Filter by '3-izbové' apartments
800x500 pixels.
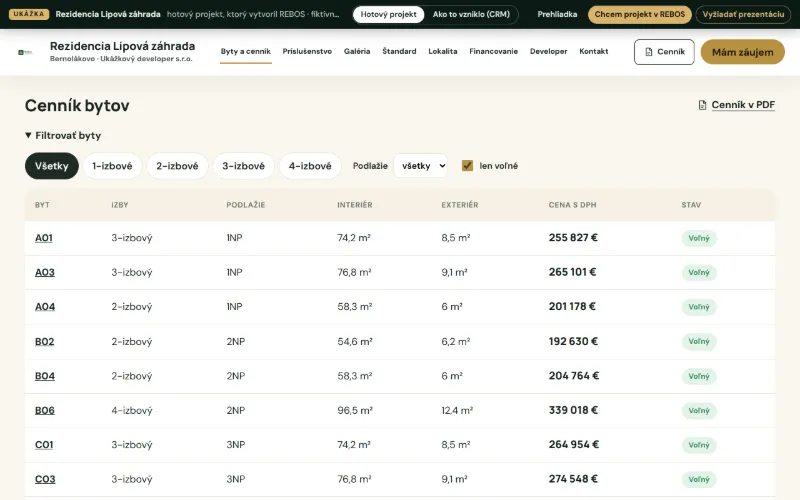tap(243, 166)
